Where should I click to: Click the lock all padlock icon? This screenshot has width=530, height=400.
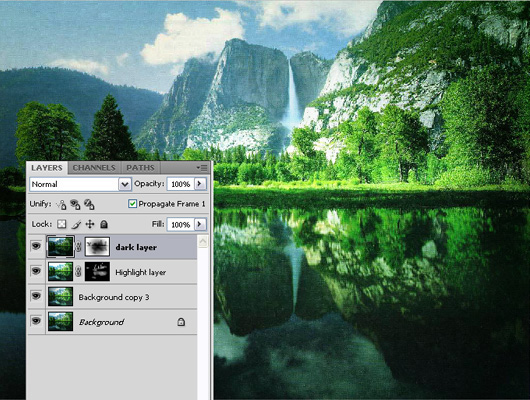click(x=104, y=224)
